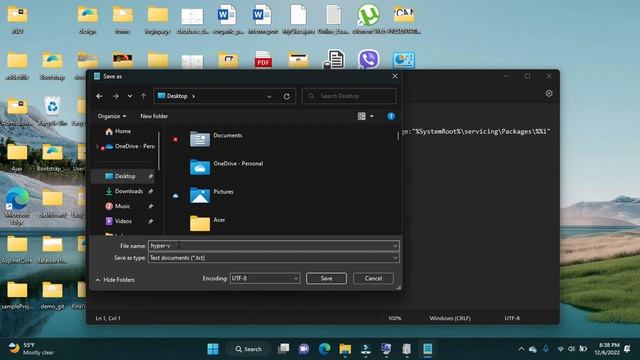Expand the Desktop address bar history dropdown
Viewport: 640px width, 360px height.
coord(269,96)
